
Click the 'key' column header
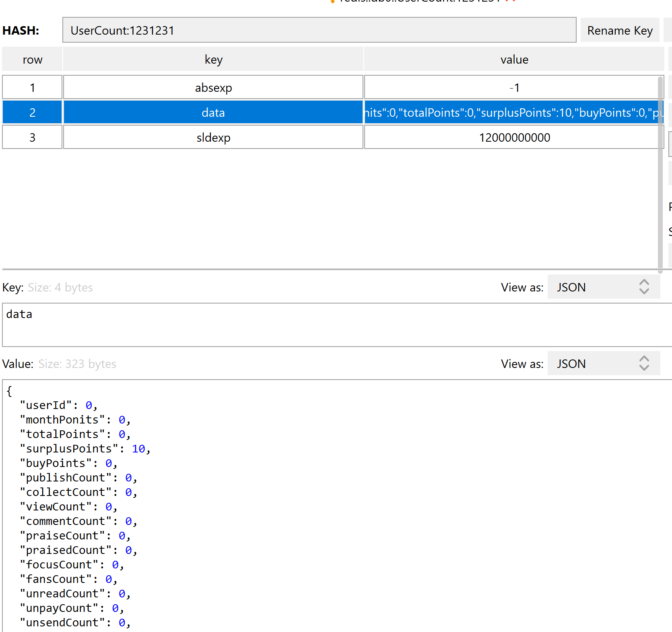coord(213,59)
